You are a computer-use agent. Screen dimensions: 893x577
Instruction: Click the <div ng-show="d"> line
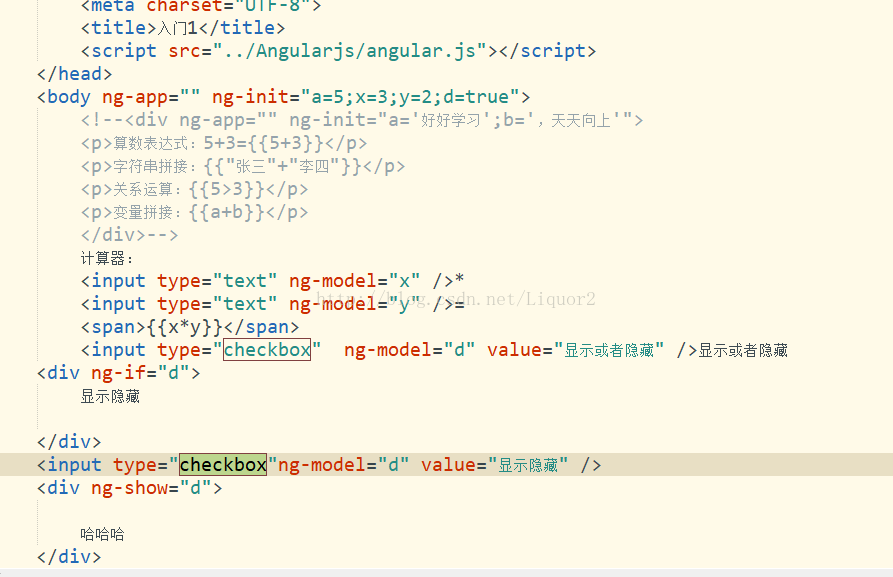(129, 488)
